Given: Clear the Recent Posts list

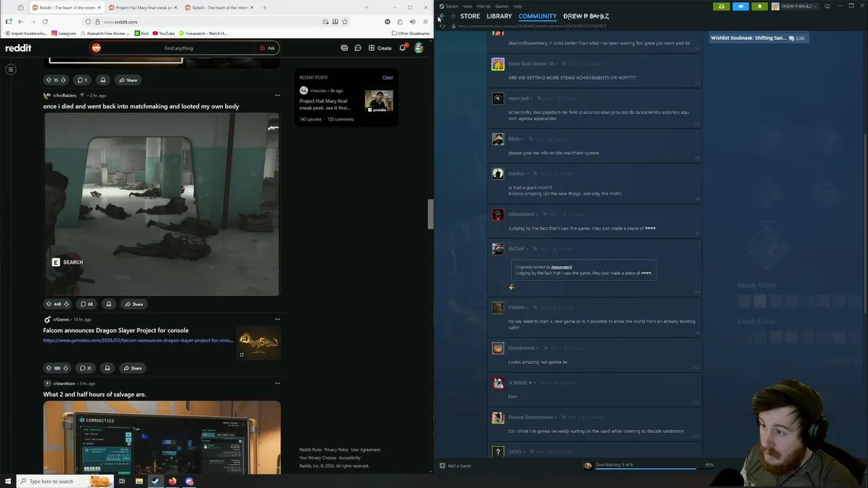Looking at the screenshot, I should pyautogui.click(x=387, y=77).
